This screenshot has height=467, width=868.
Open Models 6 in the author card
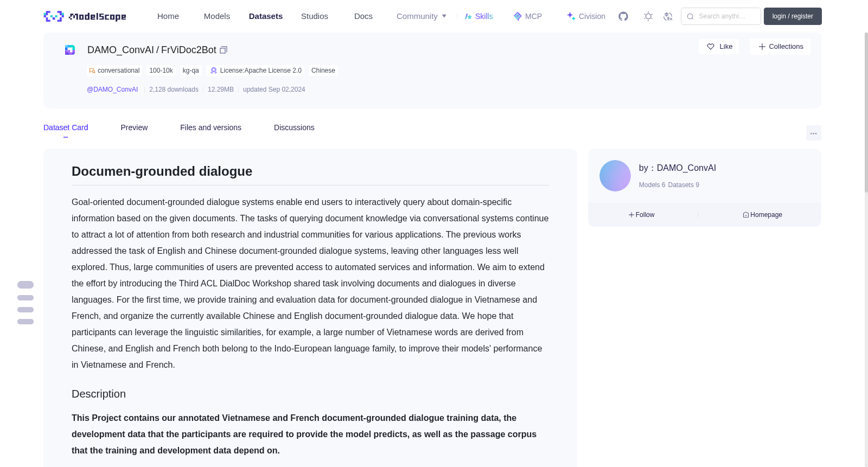(x=652, y=185)
